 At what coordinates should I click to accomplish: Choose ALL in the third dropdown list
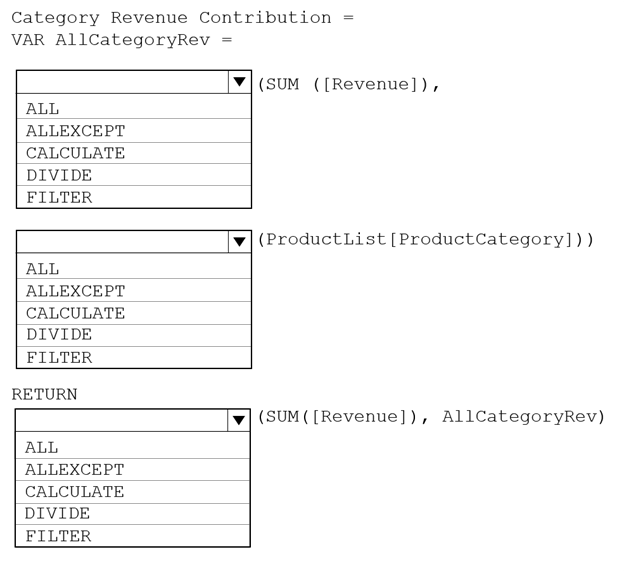click(x=133, y=446)
